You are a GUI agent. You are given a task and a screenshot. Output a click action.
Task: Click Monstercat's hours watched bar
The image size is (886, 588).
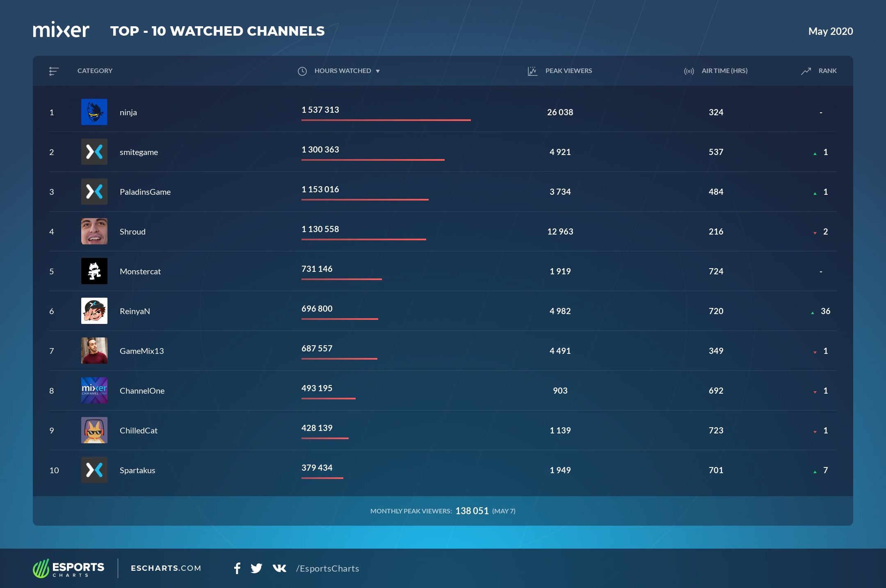(x=342, y=279)
